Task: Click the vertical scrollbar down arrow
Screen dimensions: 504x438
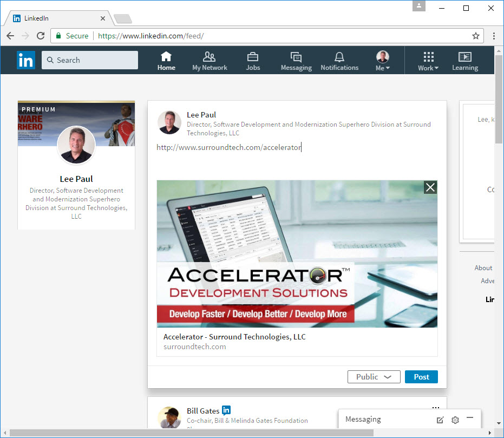Action: (499, 423)
